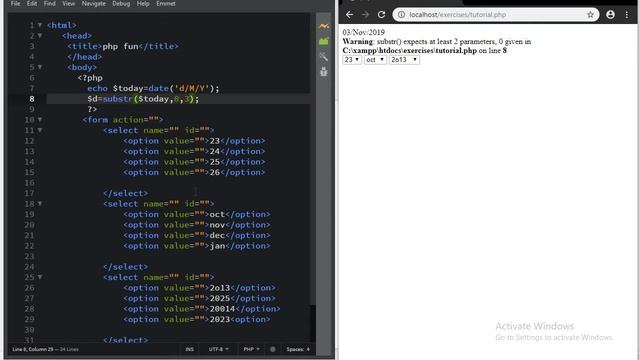Screen dimensions: 640x360
Task: Click the option text 2025 on line 27
Action: [220, 298]
